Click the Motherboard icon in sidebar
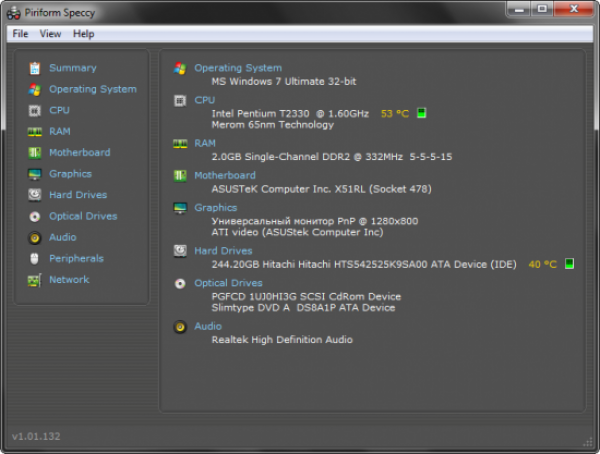Image resolution: width=600 pixels, height=454 pixels. 35,153
